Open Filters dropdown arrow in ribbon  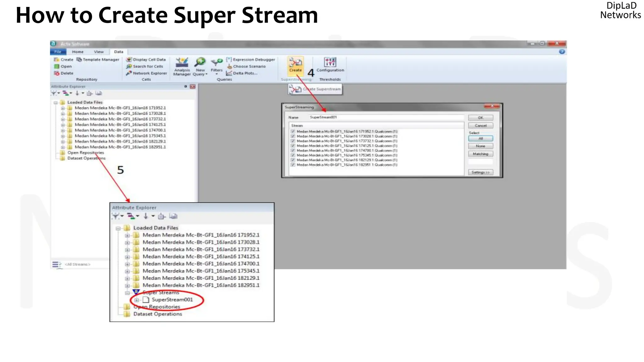pyautogui.click(x=216, y=74)
